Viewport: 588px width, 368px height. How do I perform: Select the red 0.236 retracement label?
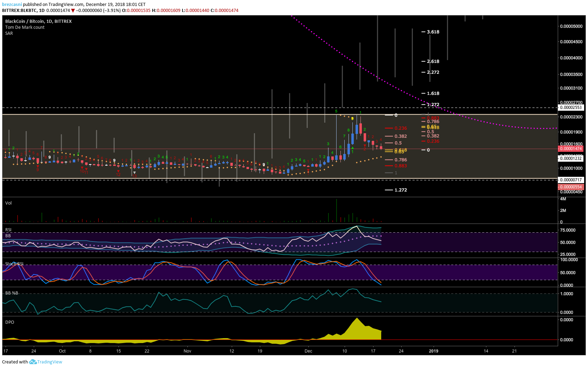click(x=401, y=128)
